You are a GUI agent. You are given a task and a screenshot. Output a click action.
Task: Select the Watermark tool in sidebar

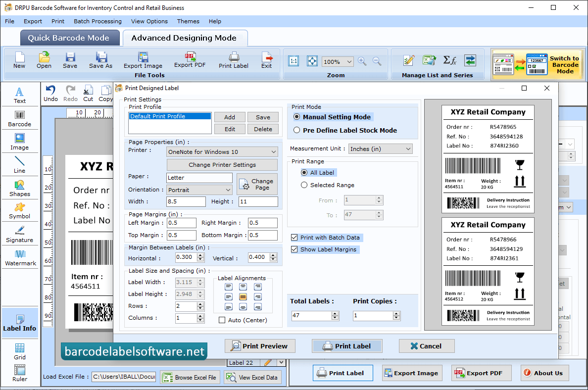(20, 258)
